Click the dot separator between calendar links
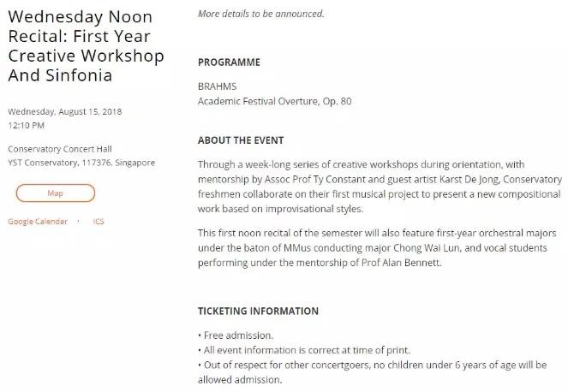Image resolution: width=568 pixels, height=392 pixels. pos(78,222)
